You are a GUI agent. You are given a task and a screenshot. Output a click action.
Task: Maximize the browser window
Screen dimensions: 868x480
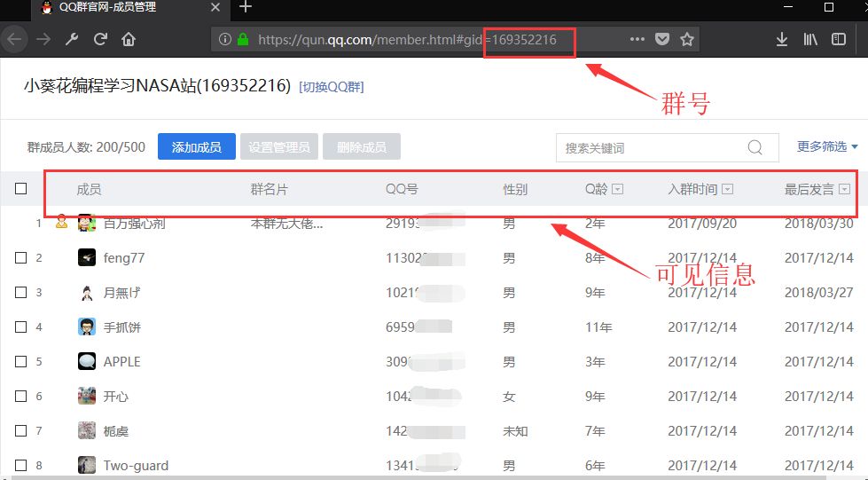click(829, 7)
